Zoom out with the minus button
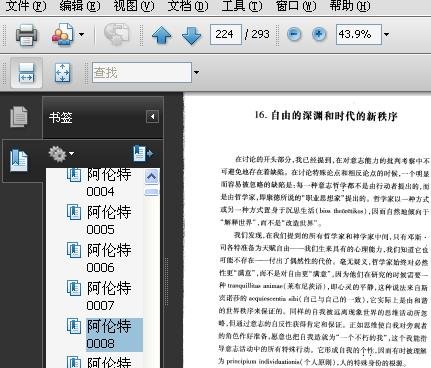 coord(294,34)
